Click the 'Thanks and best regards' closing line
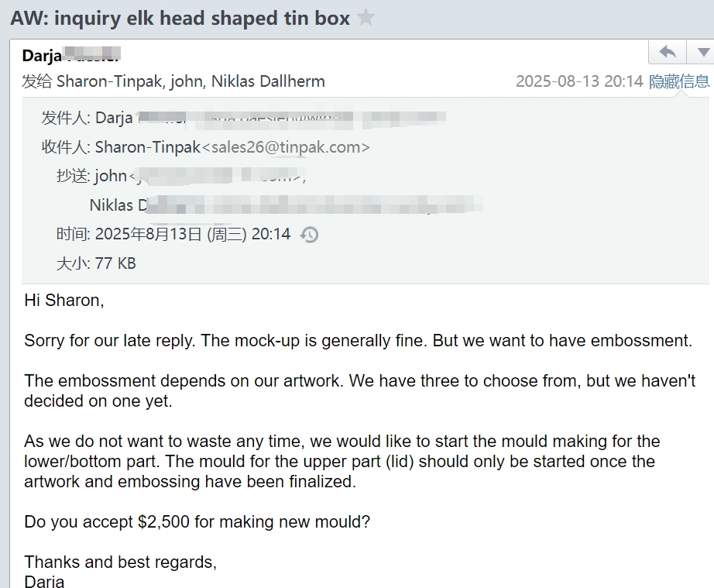The height and width of the screenshot is (588, 714). click(x=120, y=562)
